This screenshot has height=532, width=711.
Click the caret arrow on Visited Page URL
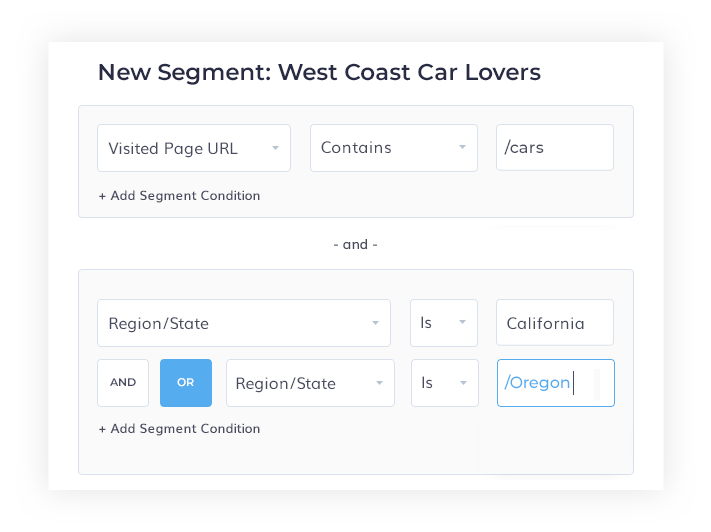coord(275,148)
